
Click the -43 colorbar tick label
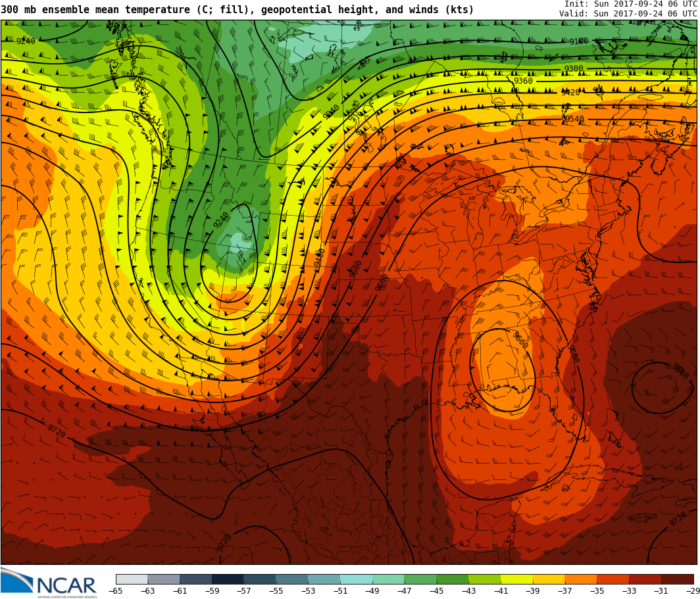pos(468,591)
